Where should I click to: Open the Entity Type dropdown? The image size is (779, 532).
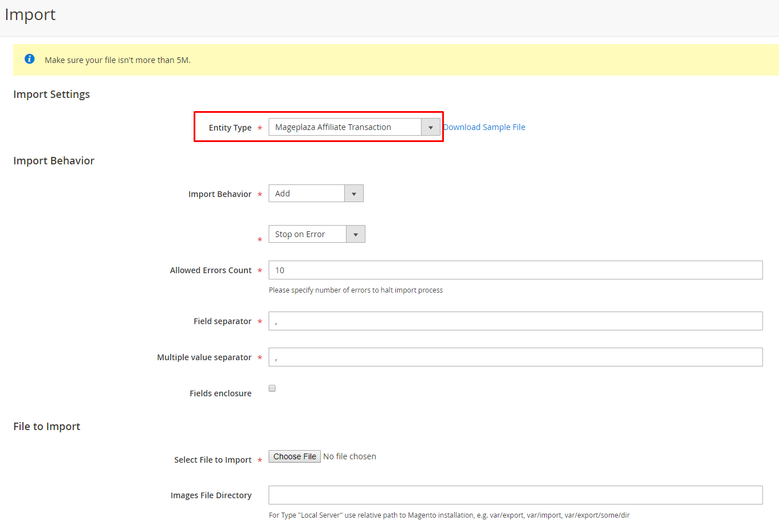[354, 127]
